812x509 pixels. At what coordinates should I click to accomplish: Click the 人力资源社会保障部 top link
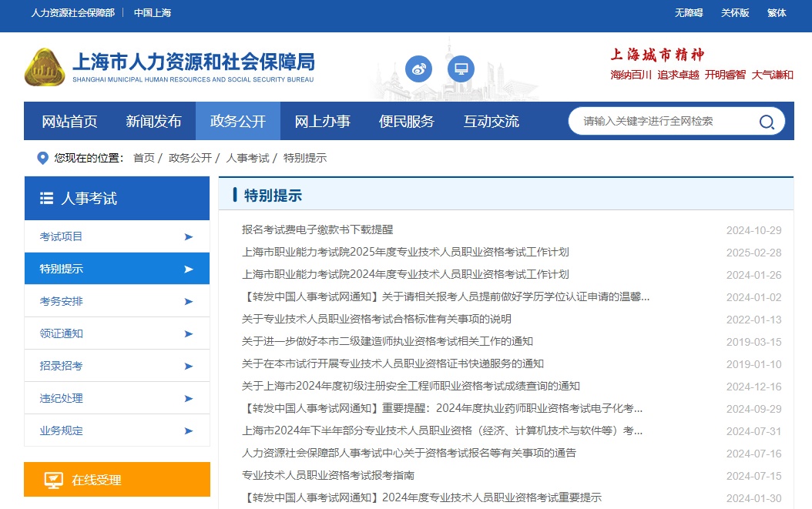73,13
